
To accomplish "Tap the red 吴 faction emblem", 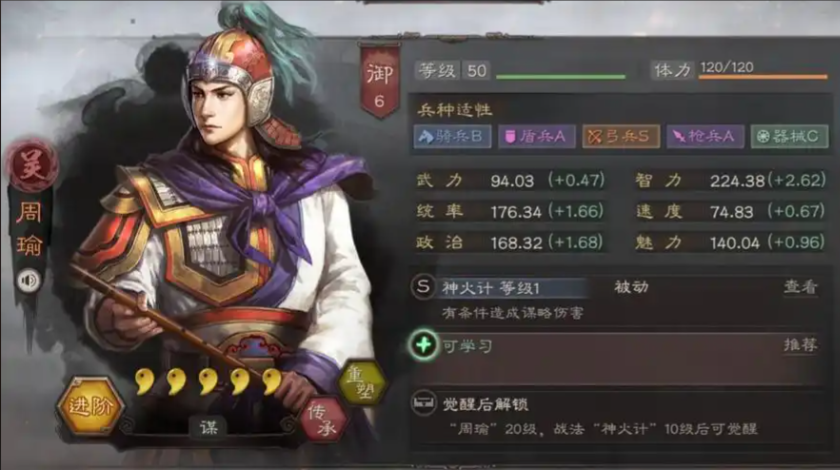I will 31,163.
